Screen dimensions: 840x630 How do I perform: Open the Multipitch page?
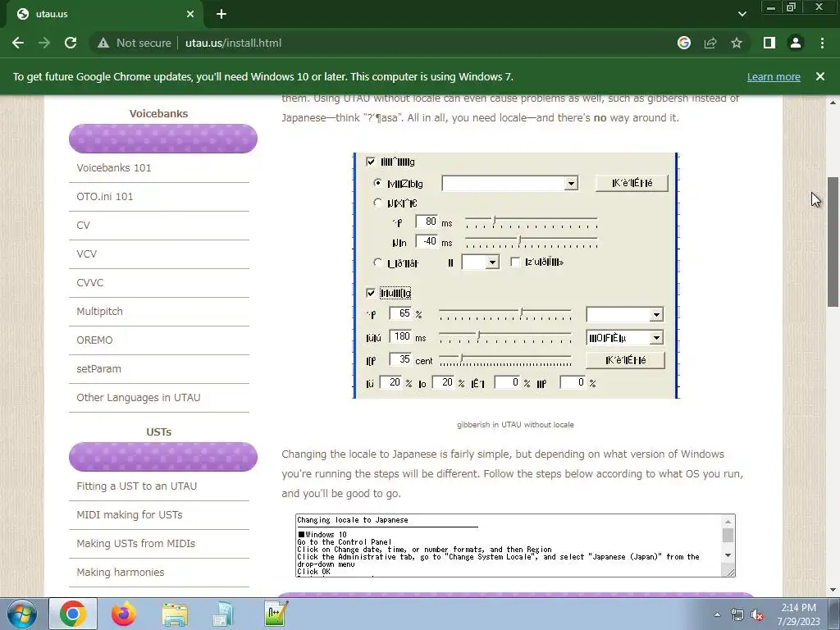[99, 311]
